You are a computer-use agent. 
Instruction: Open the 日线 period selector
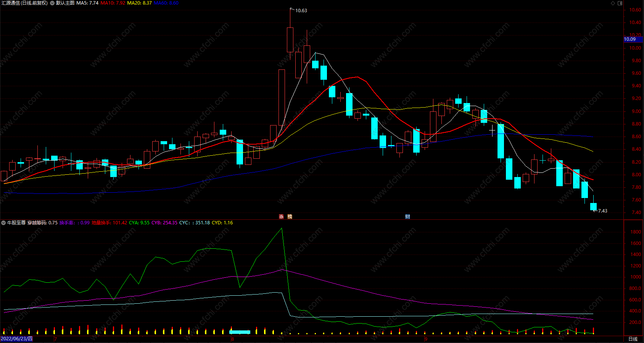633,339
